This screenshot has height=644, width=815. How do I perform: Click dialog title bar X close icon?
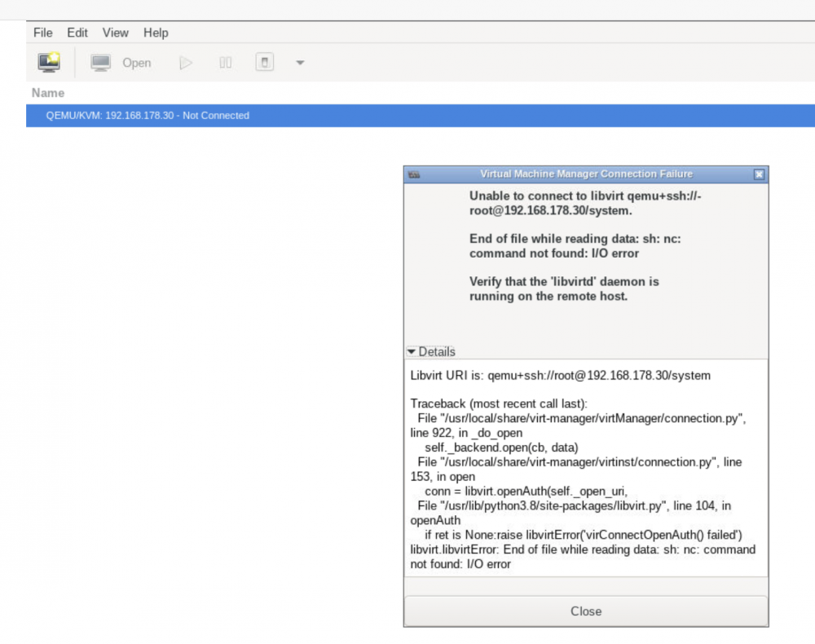pyautogui.click(x=759, y=174)
